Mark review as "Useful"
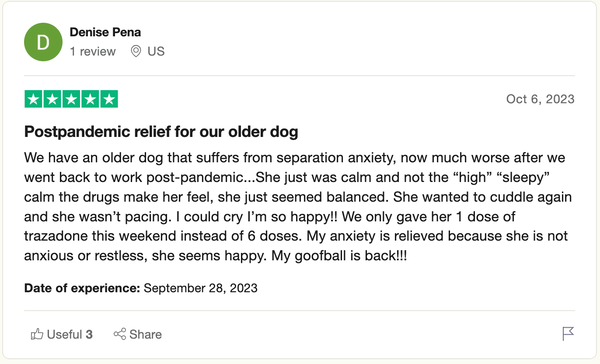 [62, 334]
